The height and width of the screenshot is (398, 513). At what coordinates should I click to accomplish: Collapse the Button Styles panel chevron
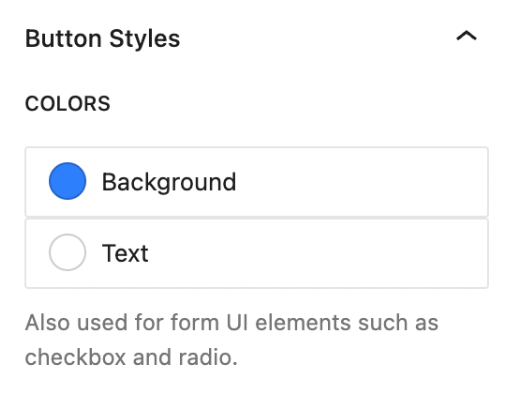(x=466, y=36)
